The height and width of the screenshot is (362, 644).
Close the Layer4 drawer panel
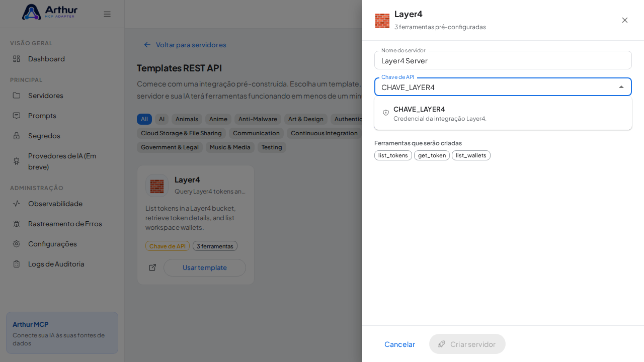coord(625,20)
